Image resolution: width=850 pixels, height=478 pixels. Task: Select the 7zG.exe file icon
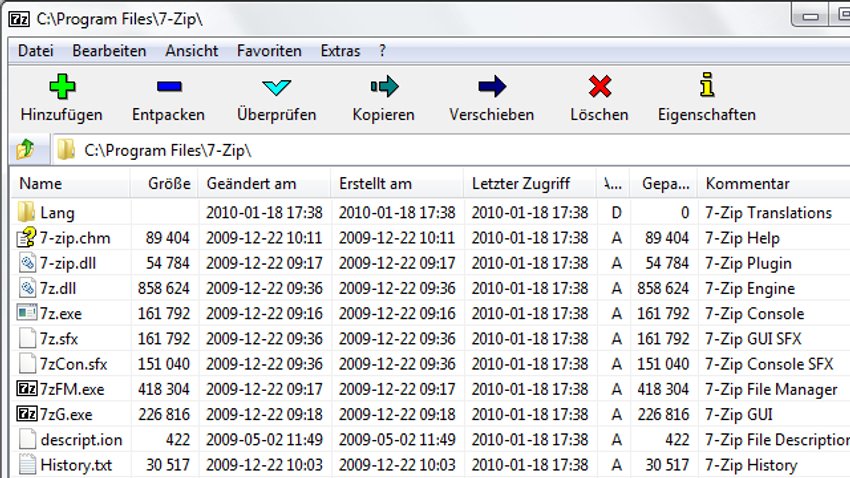point(27,414)
